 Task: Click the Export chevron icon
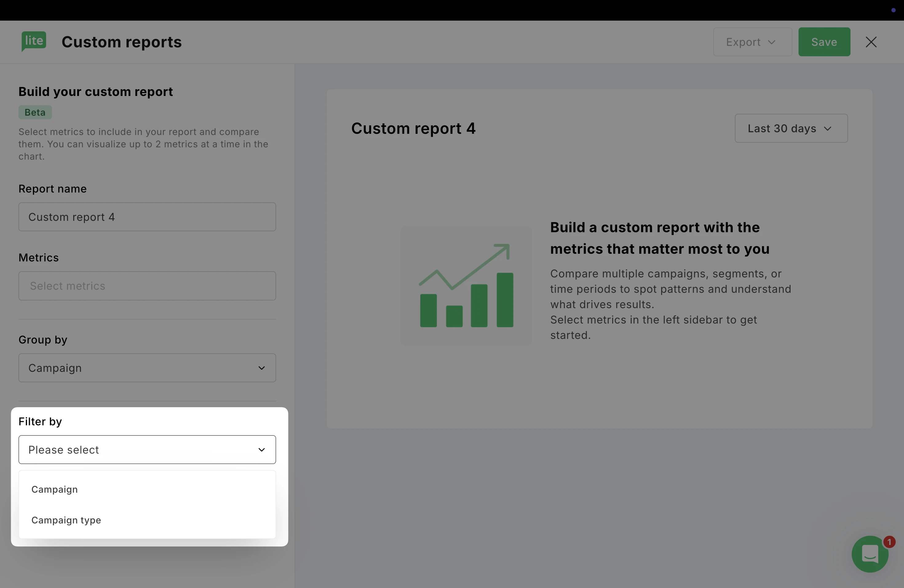click(771, 42)
